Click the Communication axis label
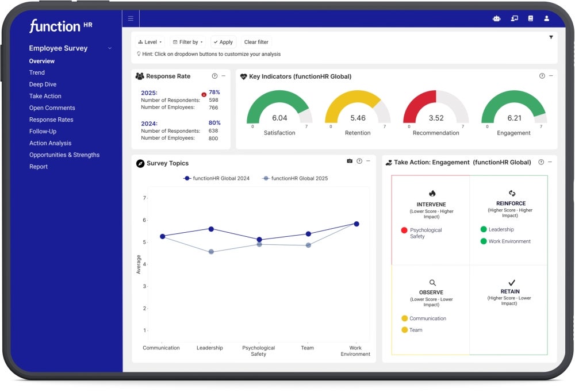 pos(162,348)
